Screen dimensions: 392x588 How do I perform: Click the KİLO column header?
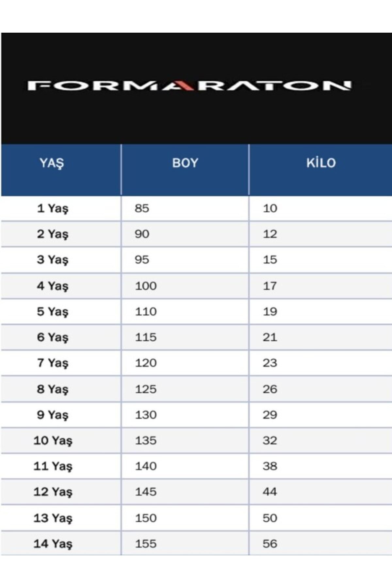[321, 163]
